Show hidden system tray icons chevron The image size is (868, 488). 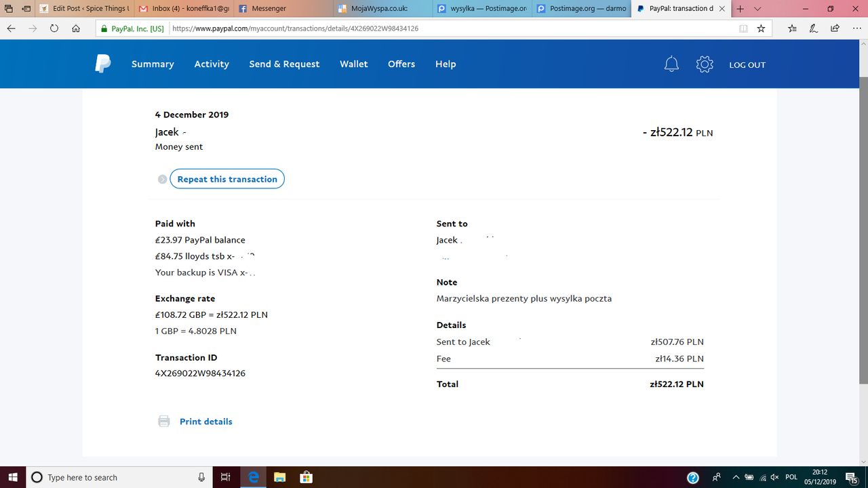point(736,477)
